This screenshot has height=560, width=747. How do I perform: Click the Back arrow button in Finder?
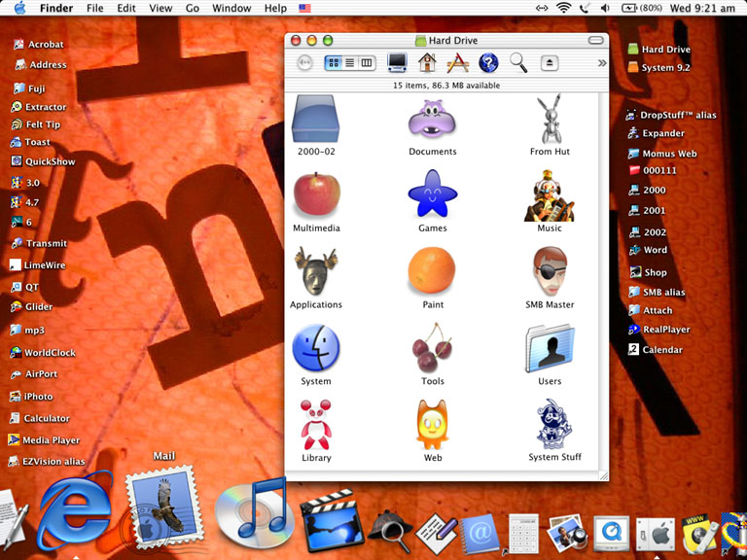click(304, 63)
